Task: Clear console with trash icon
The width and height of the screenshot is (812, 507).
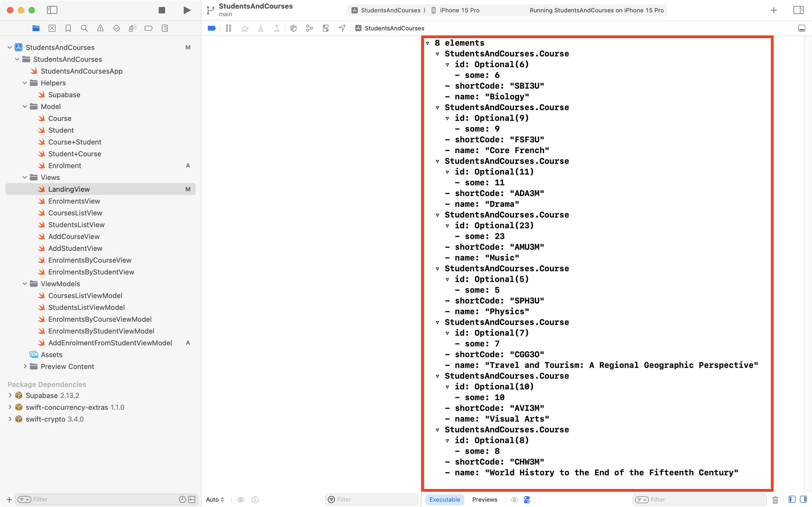Action: pos(775,500)
